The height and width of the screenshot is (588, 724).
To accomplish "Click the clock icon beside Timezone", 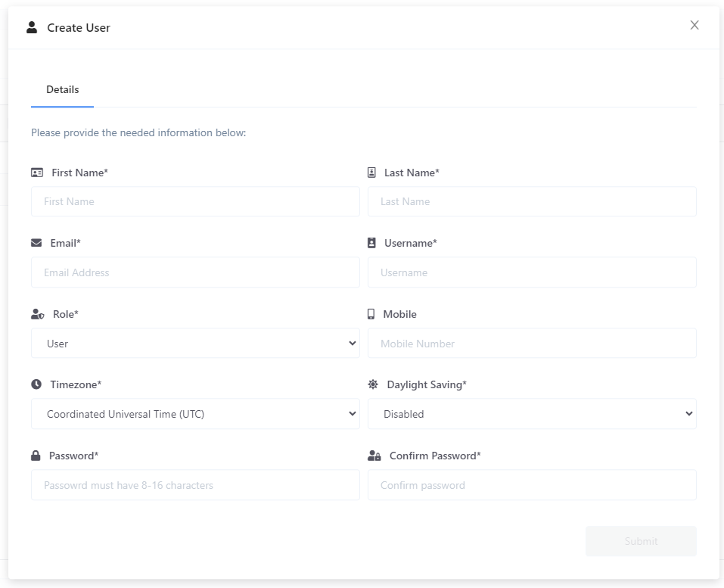I will click(x=36, y=384).
